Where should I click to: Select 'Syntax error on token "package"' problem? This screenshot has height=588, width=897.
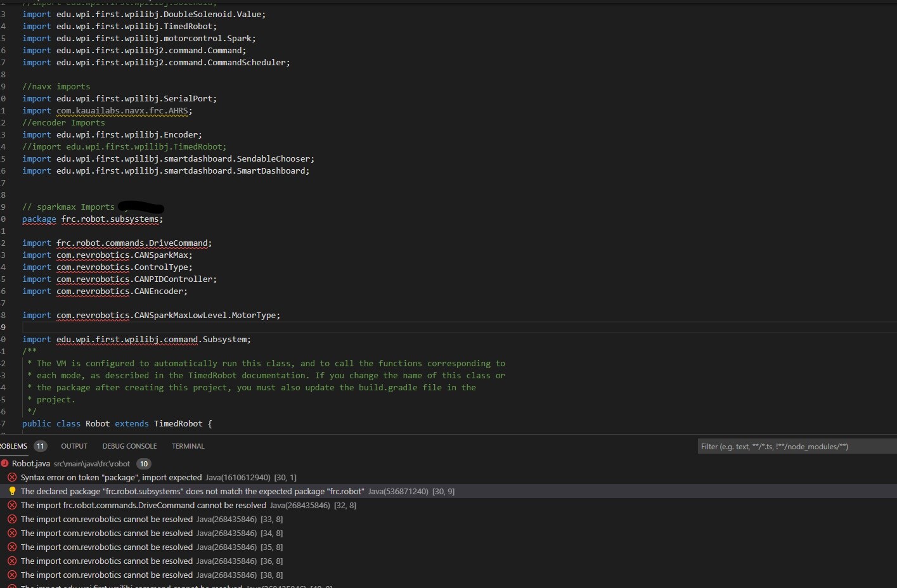448,477
